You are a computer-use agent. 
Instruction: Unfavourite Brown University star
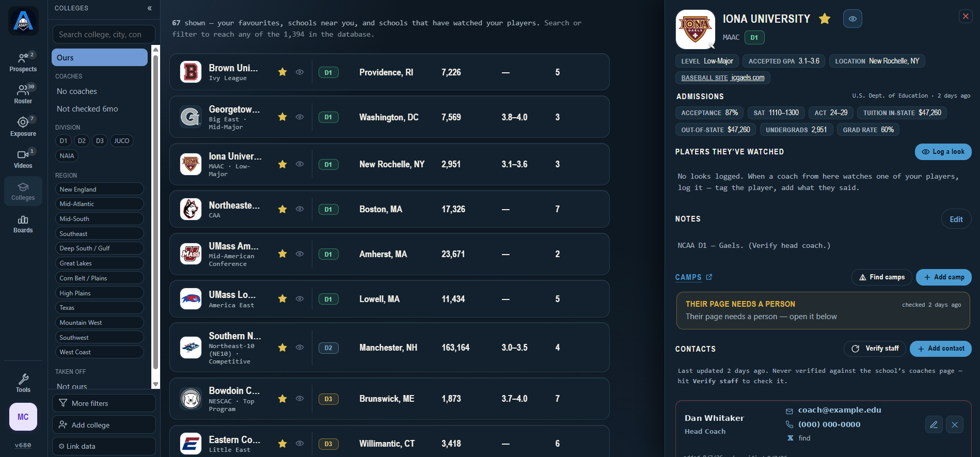point(282,72)
